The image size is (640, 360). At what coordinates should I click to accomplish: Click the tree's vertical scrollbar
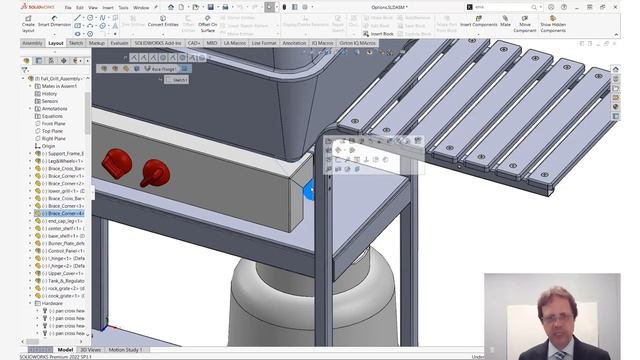tap(87, 113)
